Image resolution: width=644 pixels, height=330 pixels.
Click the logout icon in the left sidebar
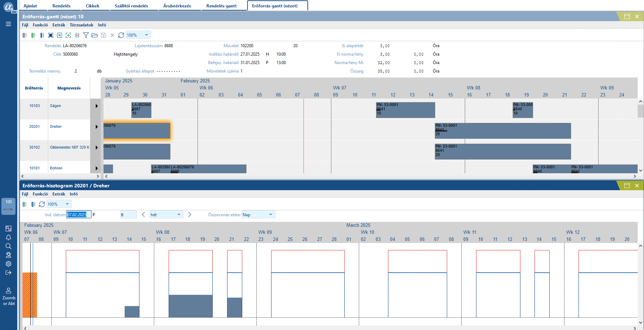point(8,273)
